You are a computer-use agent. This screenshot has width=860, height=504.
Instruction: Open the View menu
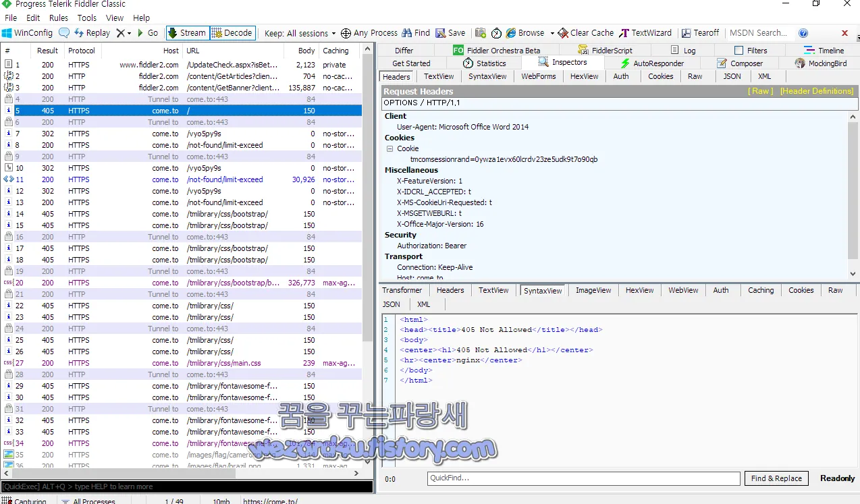click(x=115, y=18)
